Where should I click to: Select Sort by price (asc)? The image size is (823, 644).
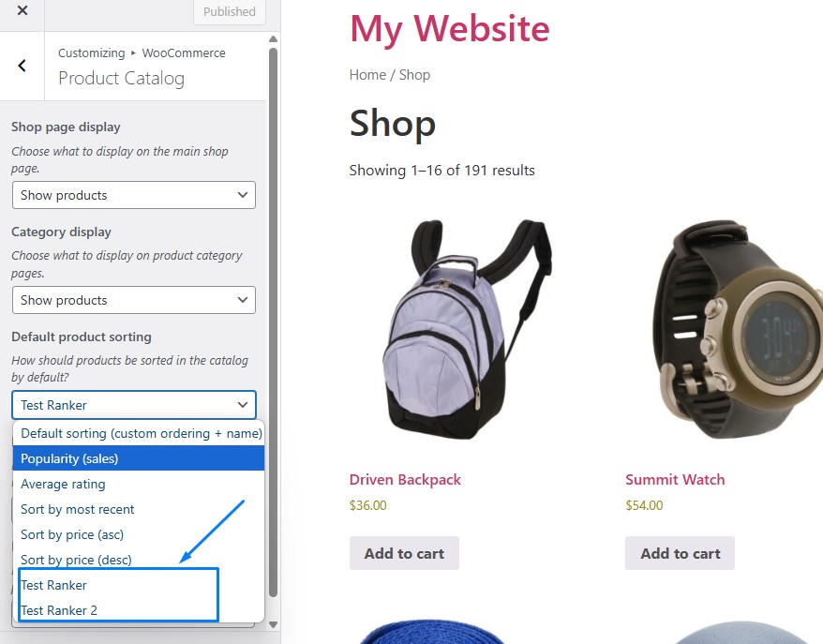(139, 534)
